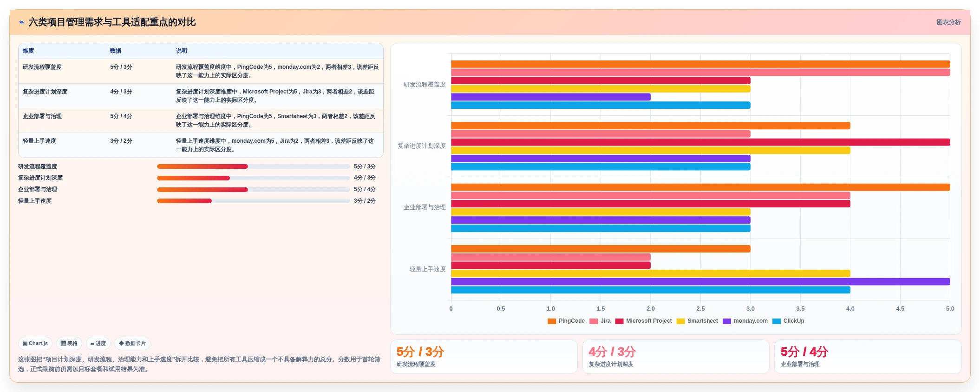Toggle Jira legend swatch

594,321
